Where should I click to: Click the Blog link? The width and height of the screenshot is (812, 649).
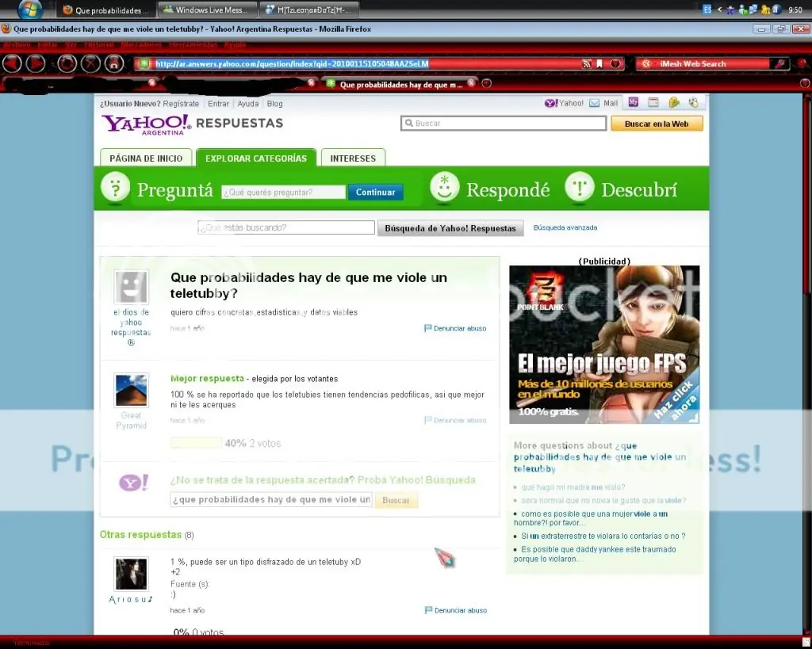275,104
